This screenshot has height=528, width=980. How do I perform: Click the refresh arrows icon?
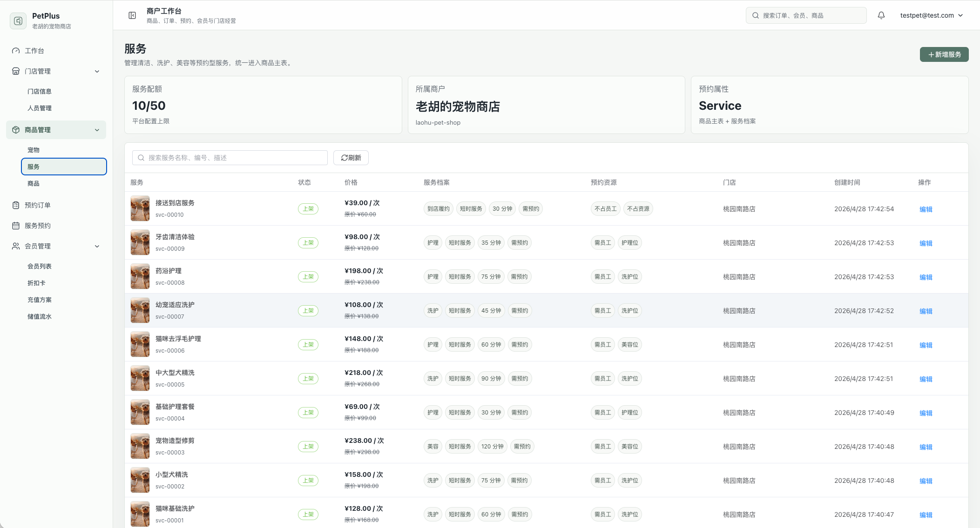[x=345, y=158]
